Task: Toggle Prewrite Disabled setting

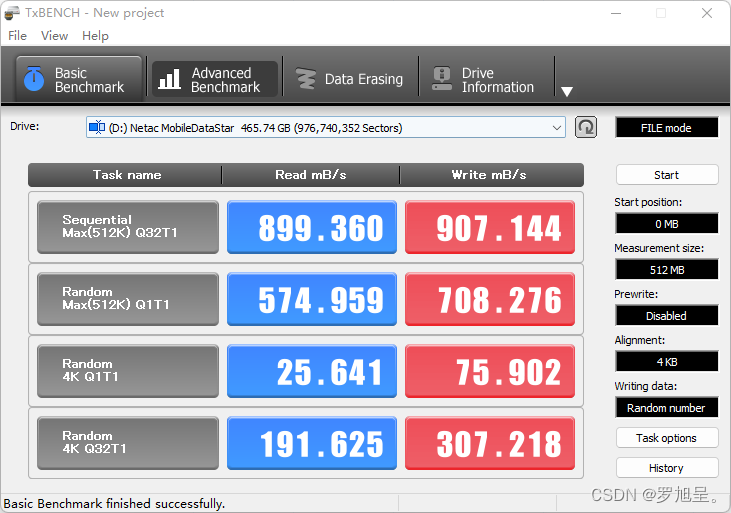Action: 667,316
